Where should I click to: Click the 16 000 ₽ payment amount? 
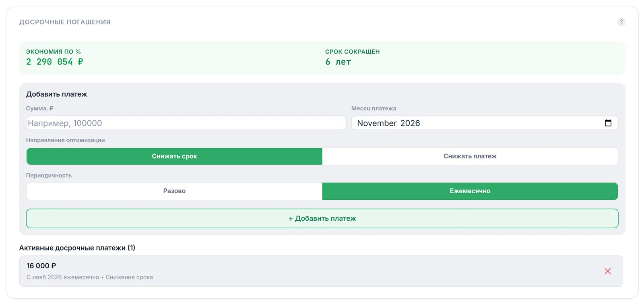click(41, 266)
